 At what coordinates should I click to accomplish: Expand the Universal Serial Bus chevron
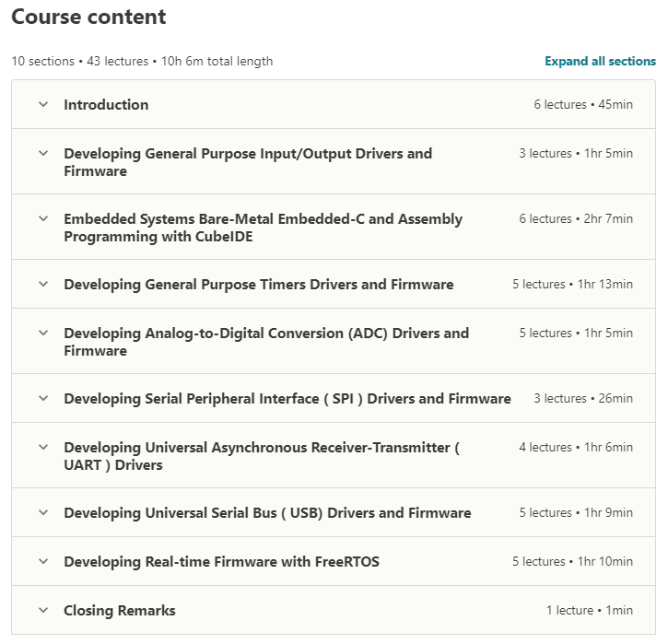coord(43,513)
